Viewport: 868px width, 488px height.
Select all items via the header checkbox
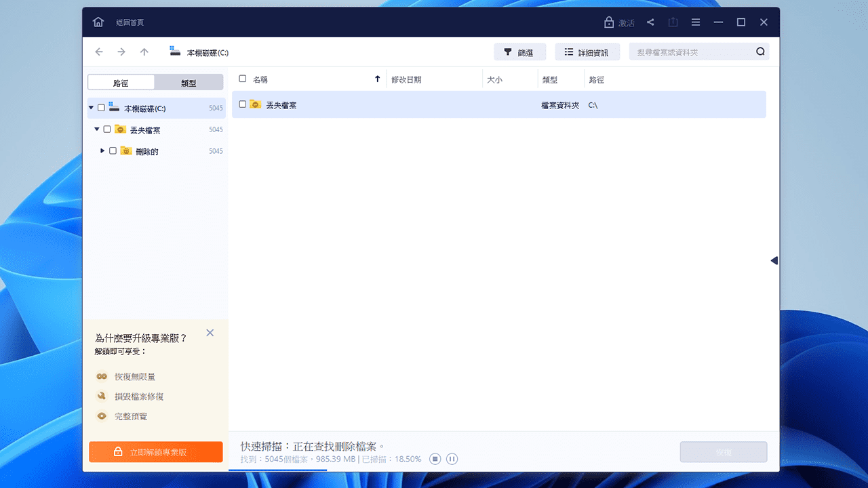pyautogui.click(x=242, y=79)
